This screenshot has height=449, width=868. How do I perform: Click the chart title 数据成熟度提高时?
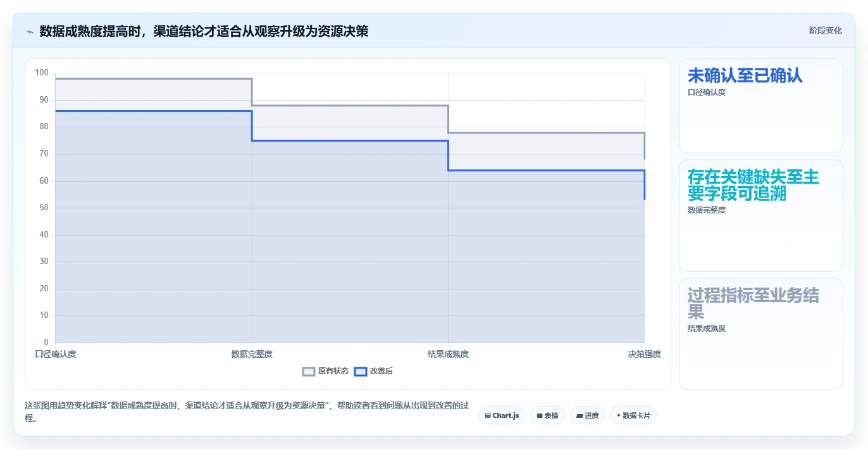click(204, 31)
